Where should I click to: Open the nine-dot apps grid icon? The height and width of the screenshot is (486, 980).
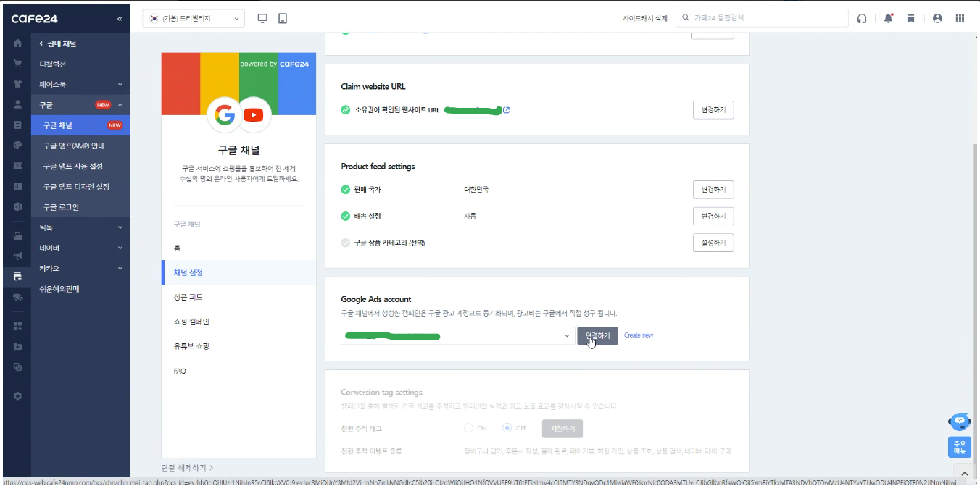960,19
